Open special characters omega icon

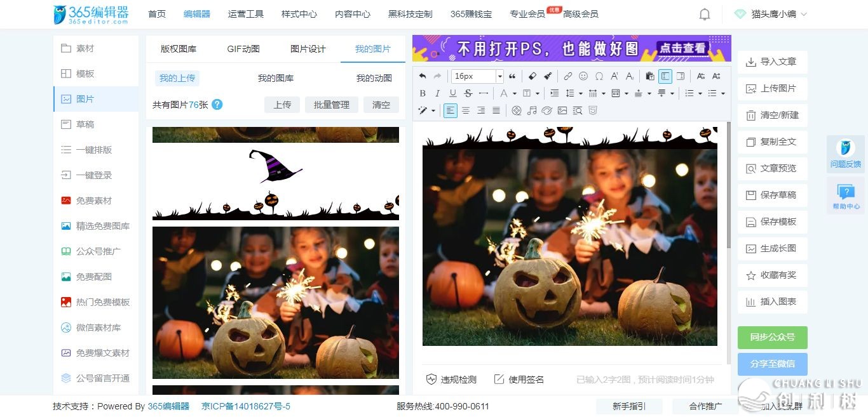coord(599,76)
